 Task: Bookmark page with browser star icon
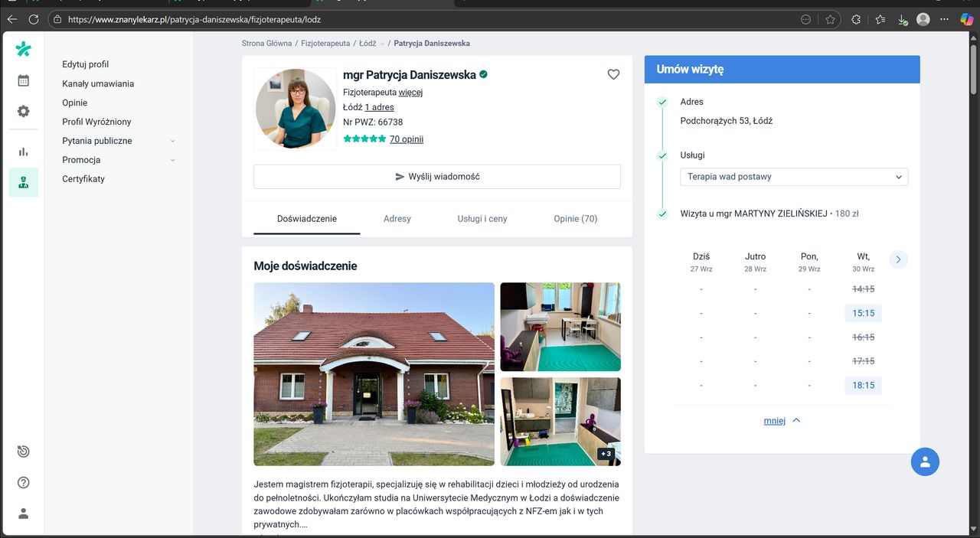(831, 19)
